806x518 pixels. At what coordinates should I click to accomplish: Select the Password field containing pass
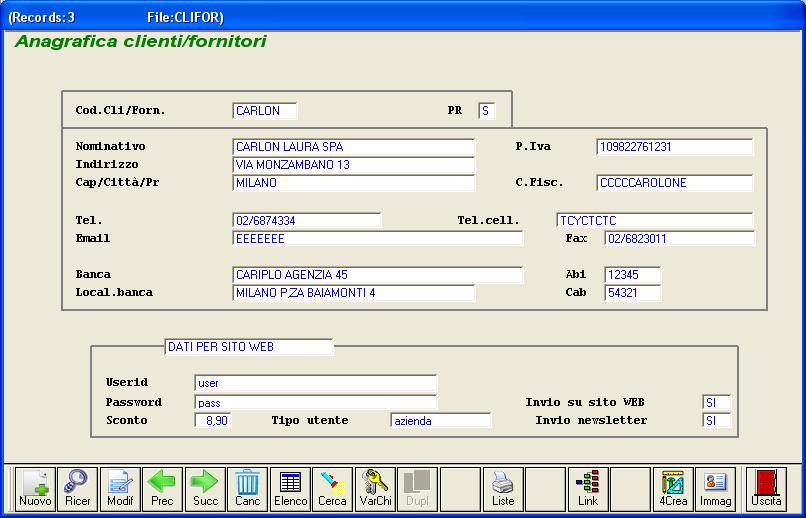[316, 403]
